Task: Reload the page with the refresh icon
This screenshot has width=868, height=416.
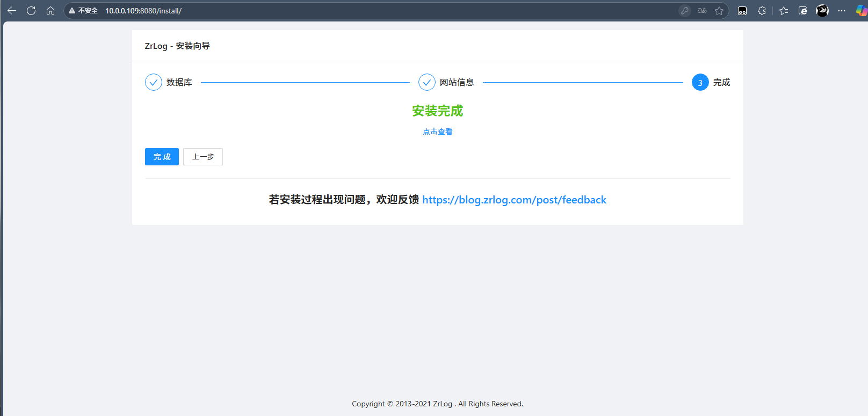Action: tap(31, 11)
